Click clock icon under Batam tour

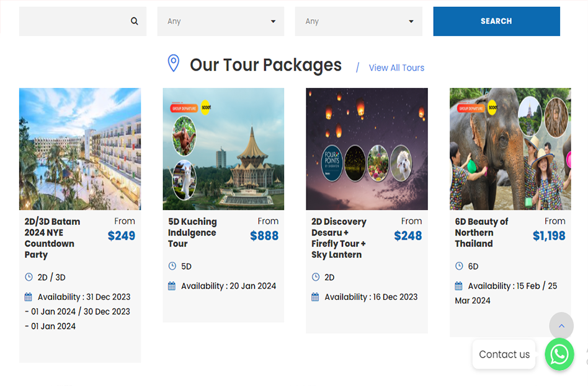click(x=29, y=278)
